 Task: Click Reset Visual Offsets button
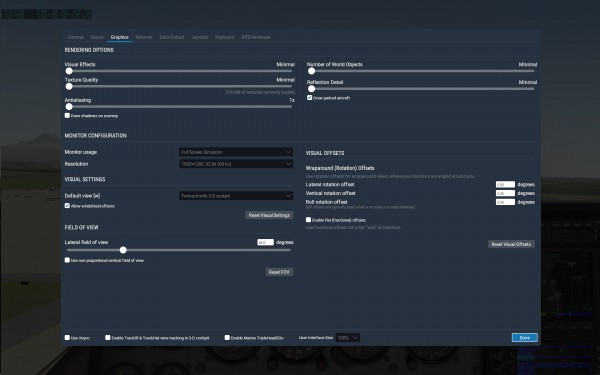[511, 244]
